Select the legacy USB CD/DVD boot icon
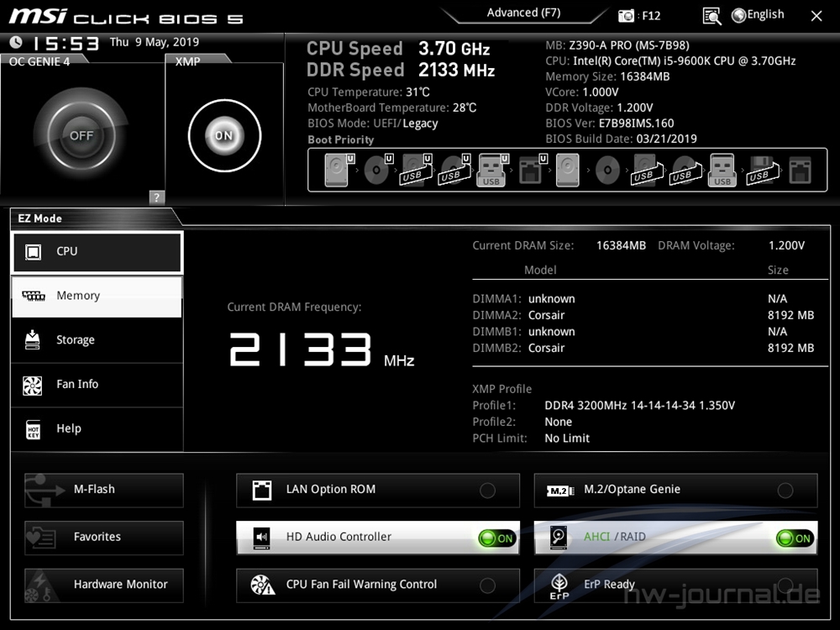Screen dimensions: 840x630 point(685,170)
